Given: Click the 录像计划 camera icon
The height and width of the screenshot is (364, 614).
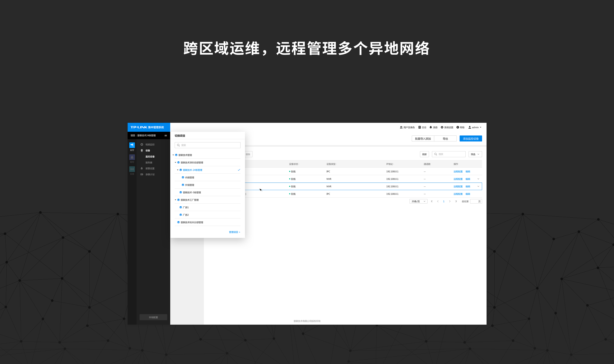Looking at the screenshot, I should [x=142, y=174].
